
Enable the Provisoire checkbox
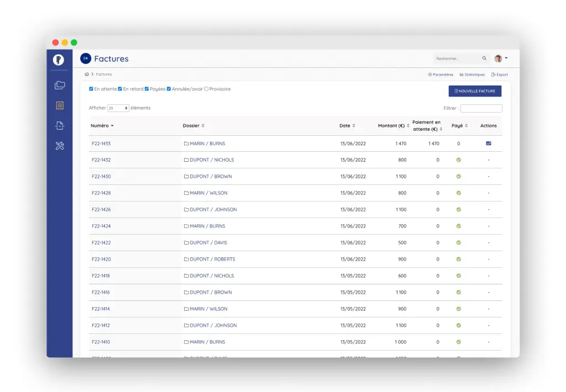pos(207,89)
